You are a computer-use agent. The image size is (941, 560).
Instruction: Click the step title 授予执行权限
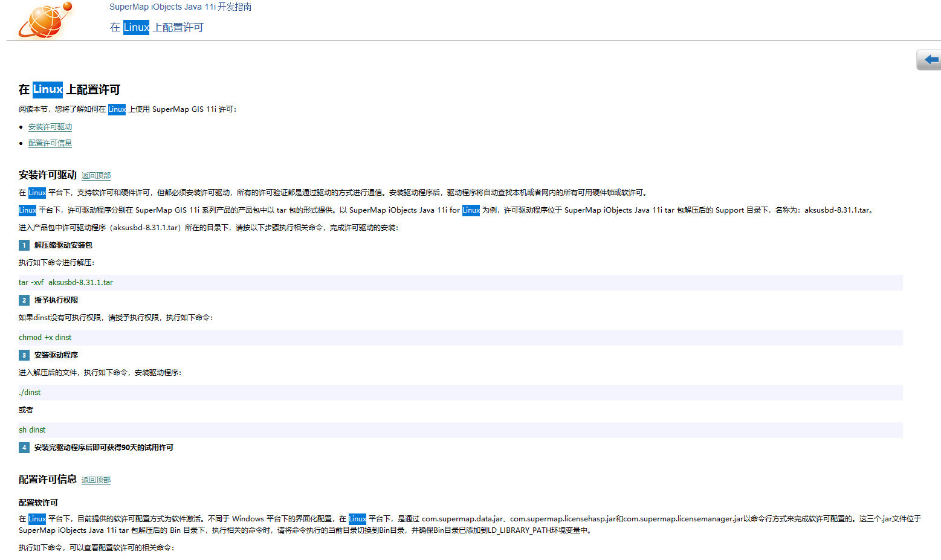point(56,300)
